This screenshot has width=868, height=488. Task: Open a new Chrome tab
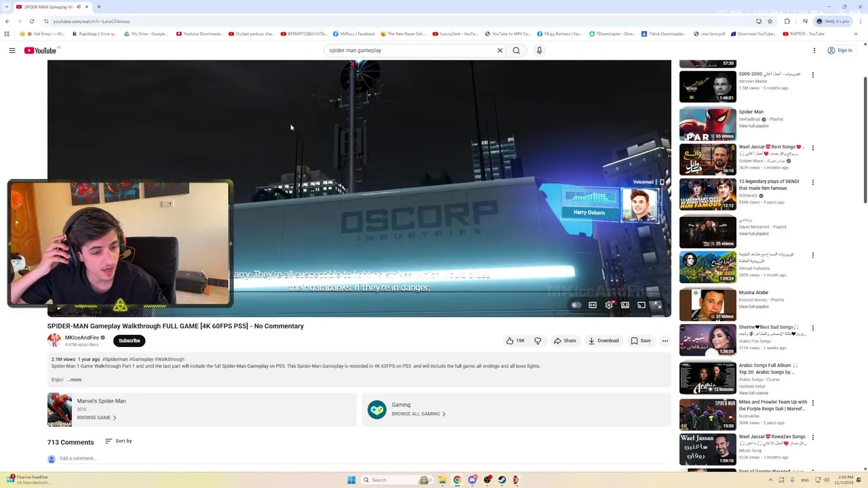99,7
